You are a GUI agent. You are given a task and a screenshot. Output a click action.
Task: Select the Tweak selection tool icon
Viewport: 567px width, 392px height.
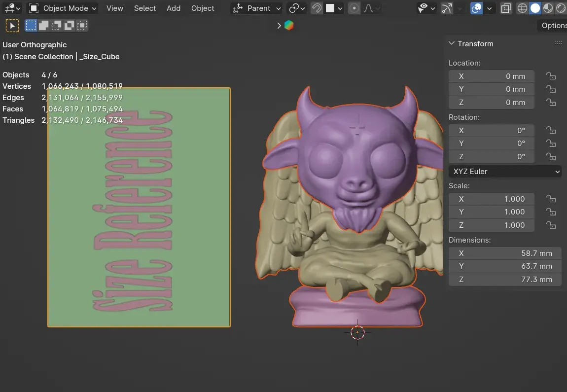12,25
